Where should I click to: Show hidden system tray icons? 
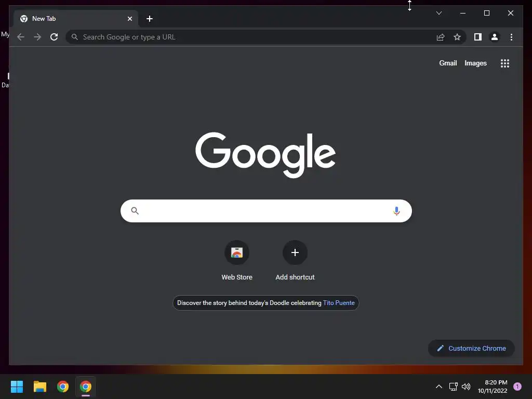click(x=438, y=387)
